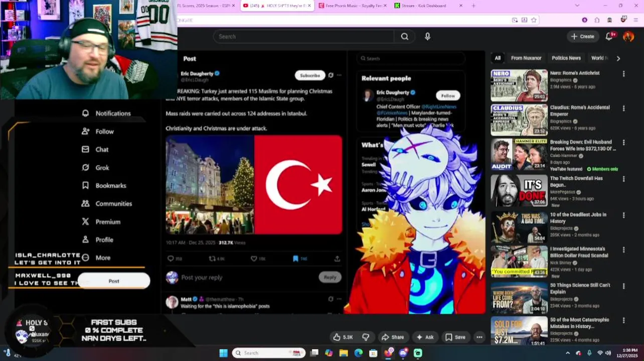Click the microphone icon in system tray
This screenshot has width=644, height=361.
click(589, 353)
